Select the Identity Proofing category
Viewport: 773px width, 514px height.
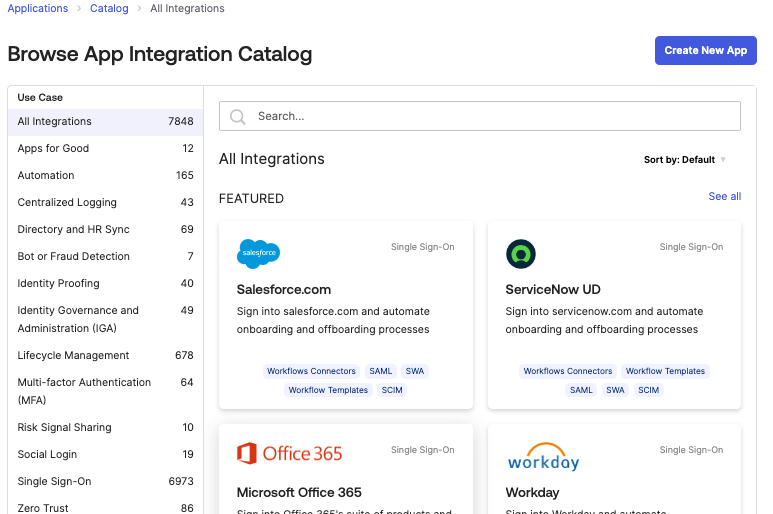pos(105,283)
